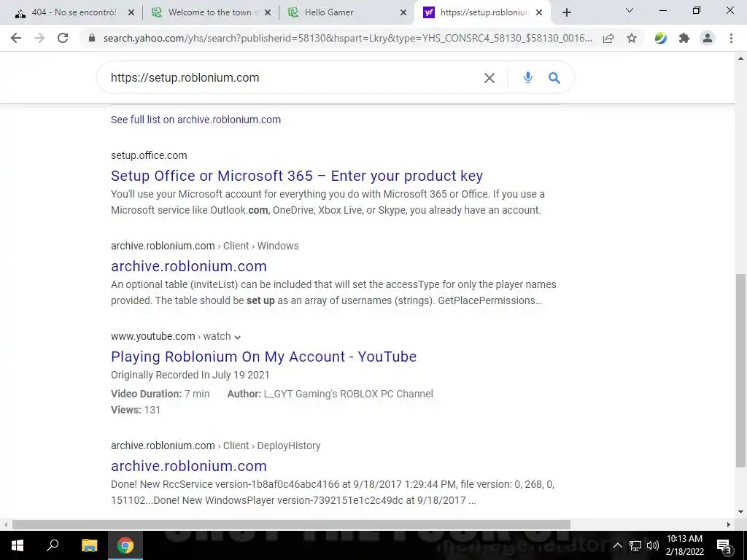Image resolution: width=747 pixels, height=560 pixels.
Task: Click the setup.office.com URL text
Action: [149, 155]
